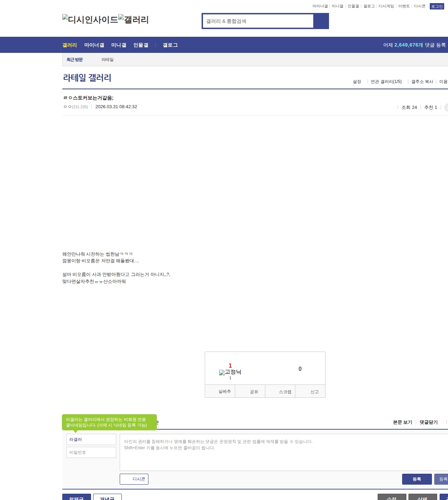Click the downvote count 0 in the vote box
Image resolution: width=448 pixels, height=500 pixels.
(300, 369)
